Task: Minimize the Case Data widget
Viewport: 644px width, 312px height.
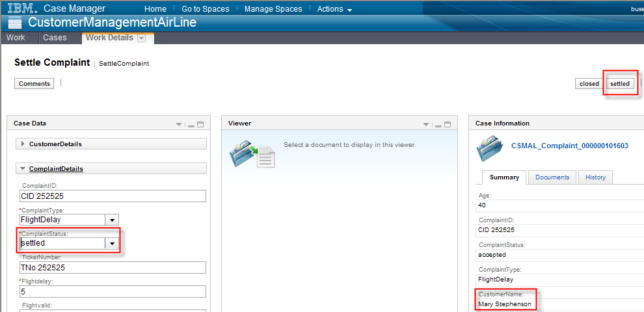Action: pyautogui.click(x=191, y=125)
